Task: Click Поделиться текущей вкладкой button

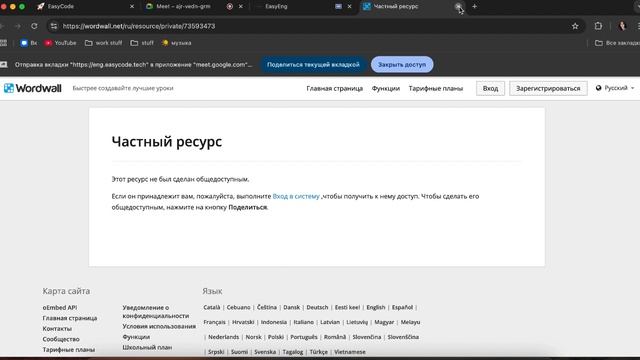Action: click(313, 64)
